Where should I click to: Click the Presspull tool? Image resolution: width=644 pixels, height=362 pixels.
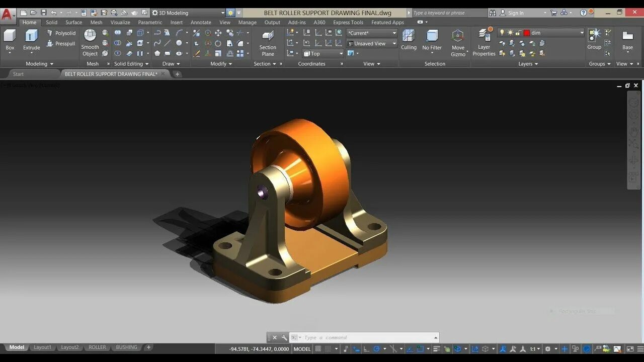(x=61, y=44)
